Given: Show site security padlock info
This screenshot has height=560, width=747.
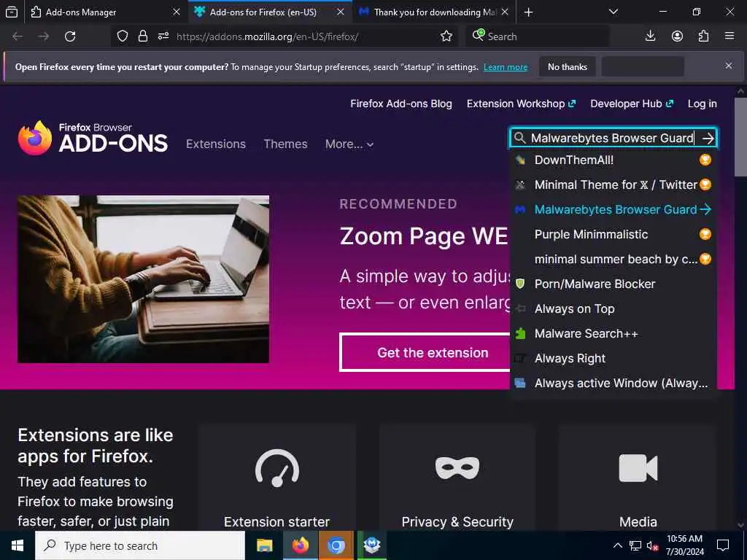Looking at the screenshot, I should tap(142, 36).
